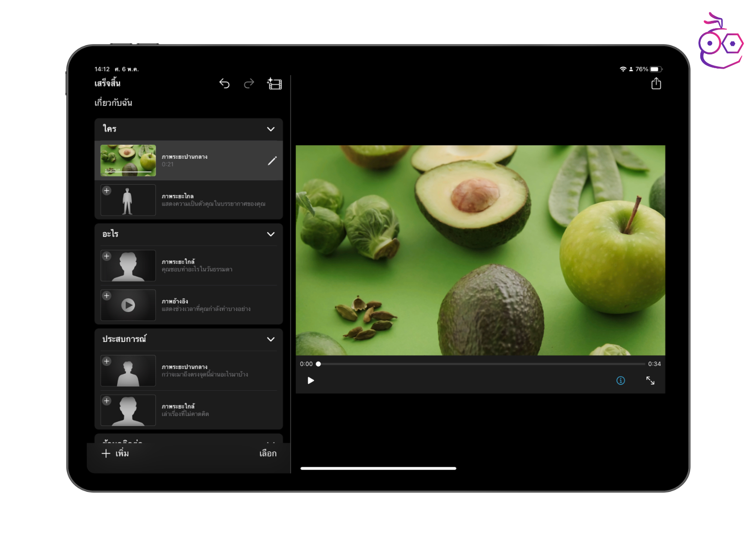The width and height of the screenshot is (756, 536).
Task: Click the undo arrow icon
Action: pyautogui.click(x=224, y=84)
